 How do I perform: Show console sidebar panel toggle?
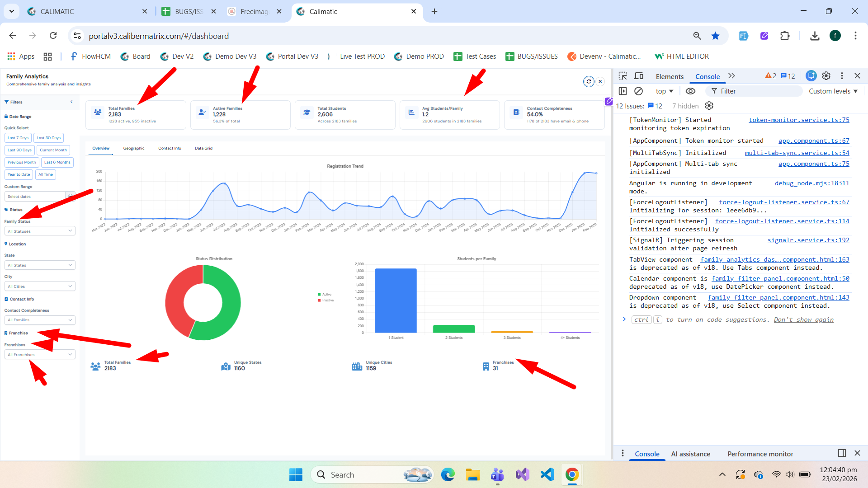[623, 91]
